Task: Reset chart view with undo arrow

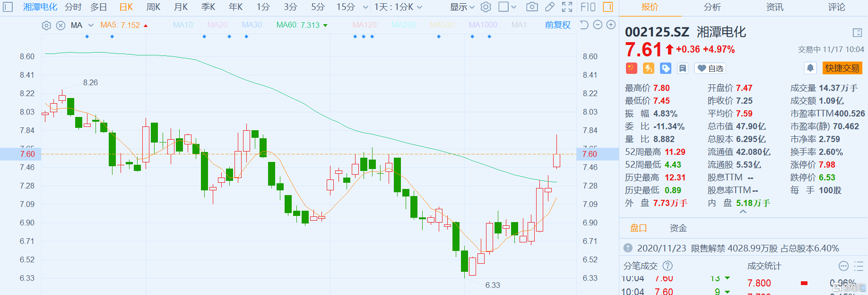Action: [x=584, y=25]
